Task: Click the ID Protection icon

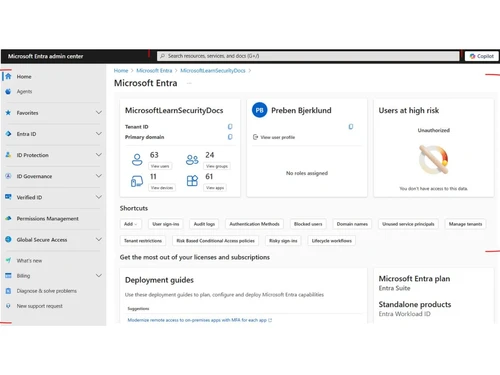Action: coord(8,155)
